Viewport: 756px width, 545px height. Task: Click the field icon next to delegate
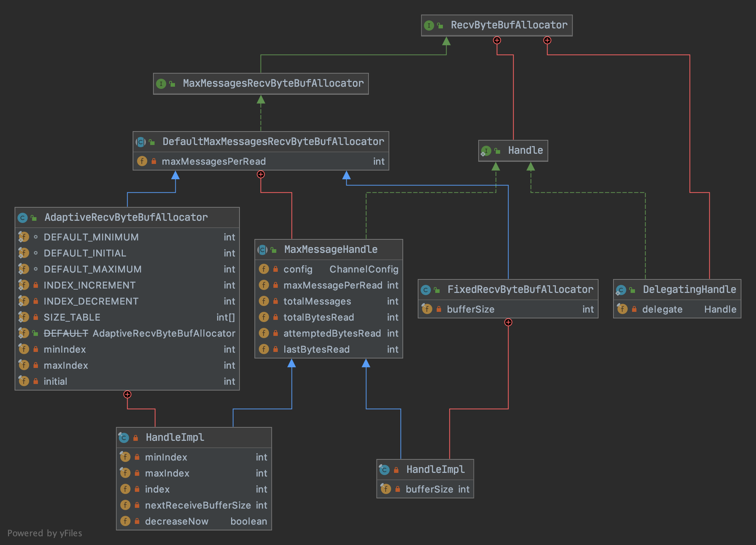(622, 309)
